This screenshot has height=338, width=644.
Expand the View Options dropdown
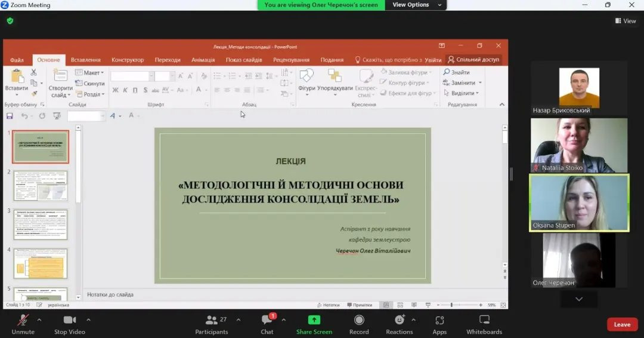point(416,5)
